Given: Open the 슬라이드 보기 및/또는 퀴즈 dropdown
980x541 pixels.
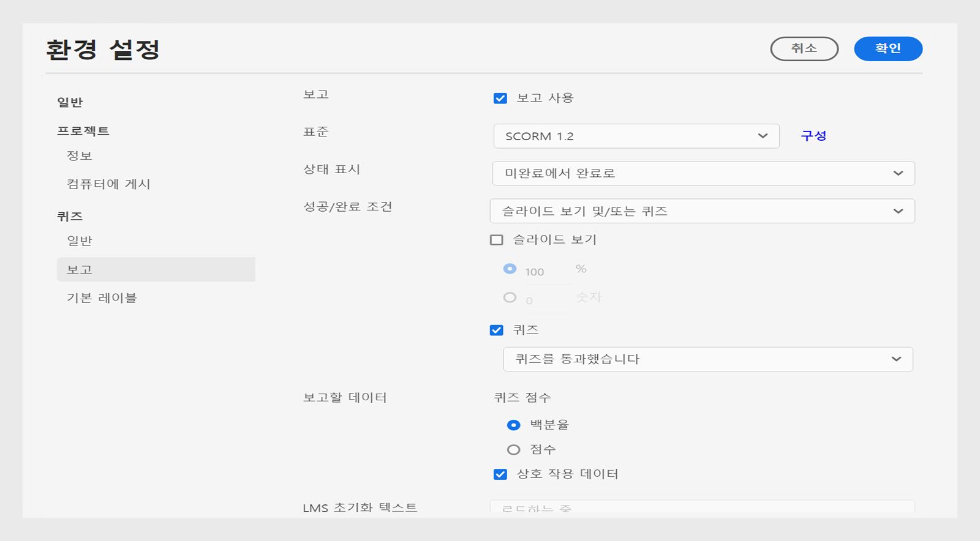Looking at the screenshot, I should (702, 211).
